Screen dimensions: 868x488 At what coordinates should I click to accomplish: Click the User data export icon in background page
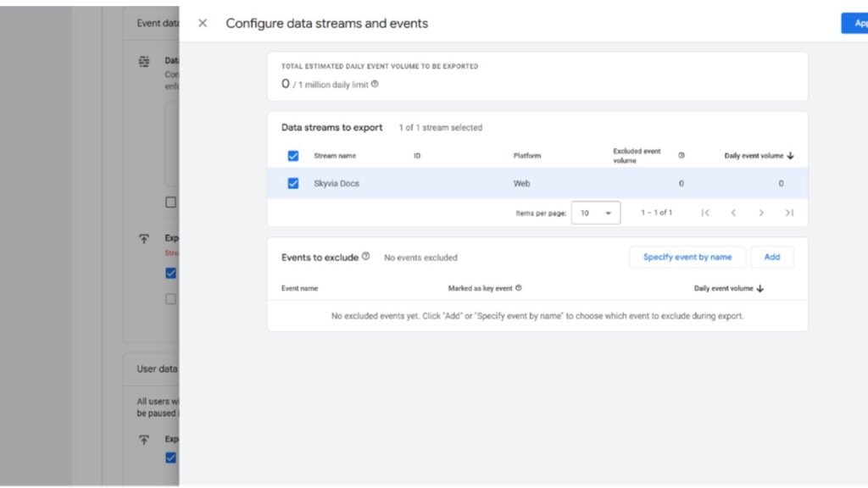tap(144, 440)
